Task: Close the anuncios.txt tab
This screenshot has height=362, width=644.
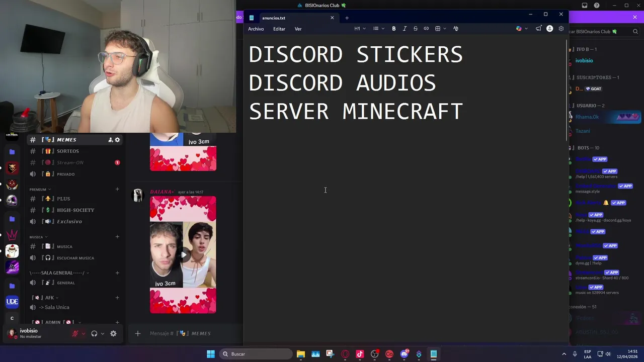Action: (332, 18)
